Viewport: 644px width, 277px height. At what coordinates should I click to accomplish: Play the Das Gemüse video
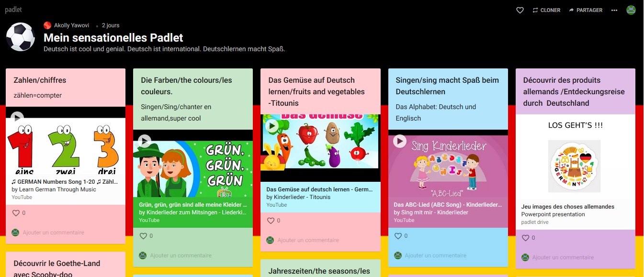(x=271, y=126)
